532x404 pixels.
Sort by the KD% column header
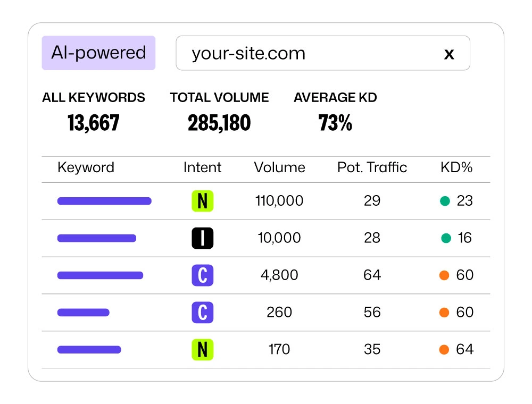[456, 168]
